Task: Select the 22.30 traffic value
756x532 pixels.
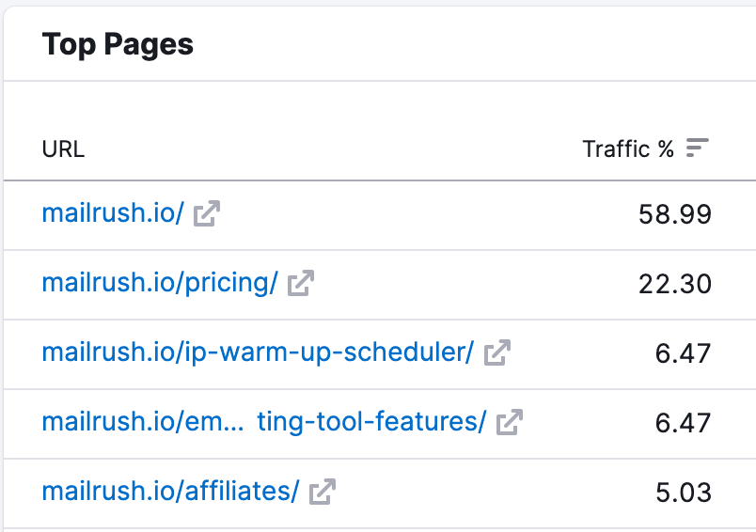Action: click(x=675, y=284)
